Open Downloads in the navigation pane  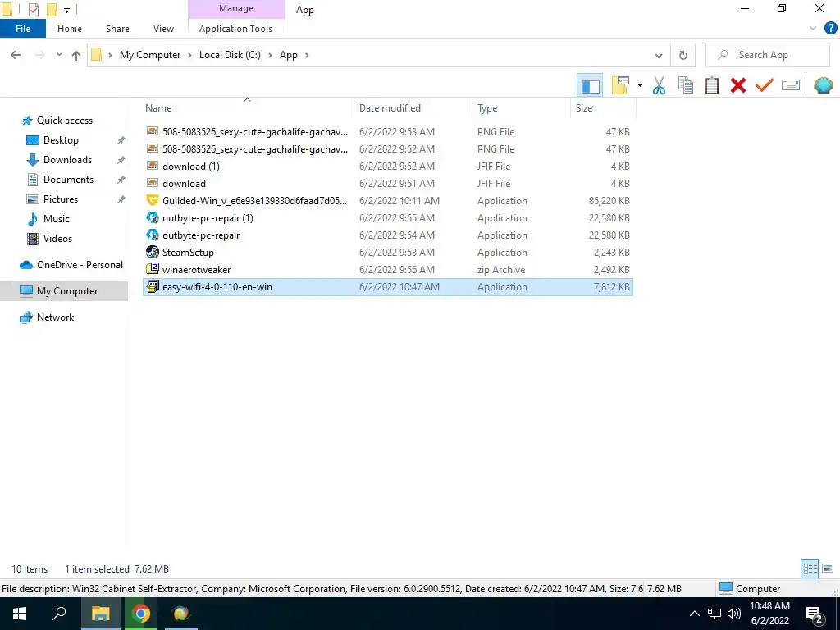(67, 160)
